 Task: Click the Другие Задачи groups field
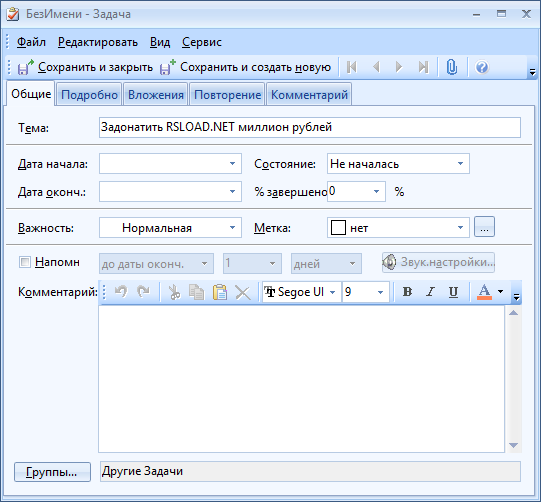310,471
